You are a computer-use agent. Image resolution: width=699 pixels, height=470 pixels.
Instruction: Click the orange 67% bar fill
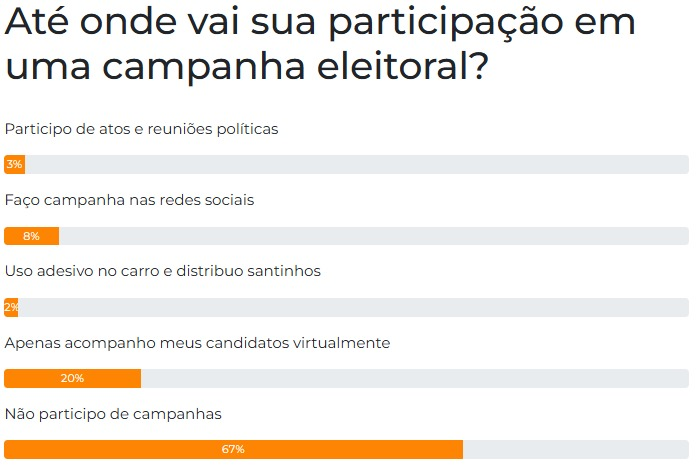click(x=234, y=449)
